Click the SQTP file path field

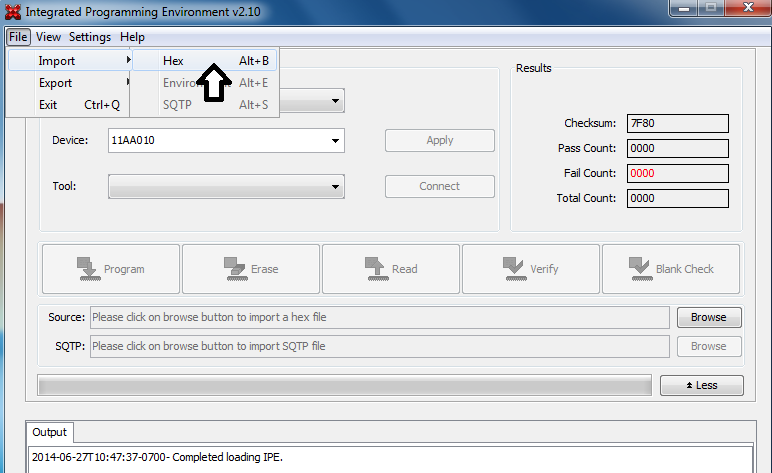coord(380,346)
